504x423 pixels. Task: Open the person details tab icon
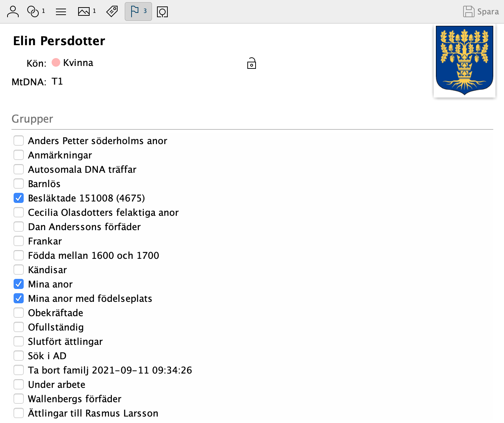tap(13, 11)
